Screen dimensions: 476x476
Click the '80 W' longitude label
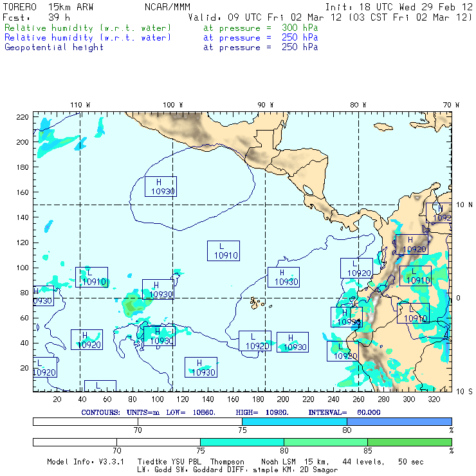(x=358, y=105)
